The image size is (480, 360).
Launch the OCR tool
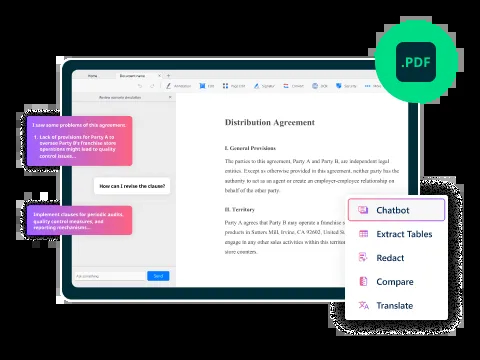pyautogui.click(x=320, y=86)
